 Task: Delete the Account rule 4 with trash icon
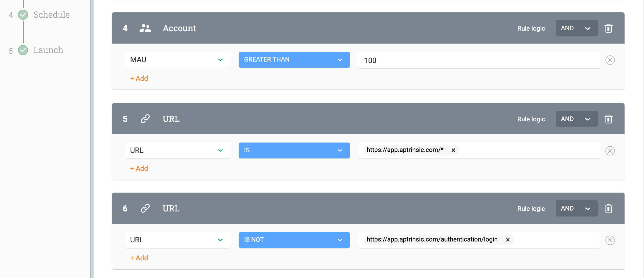(x=608, y=28)
